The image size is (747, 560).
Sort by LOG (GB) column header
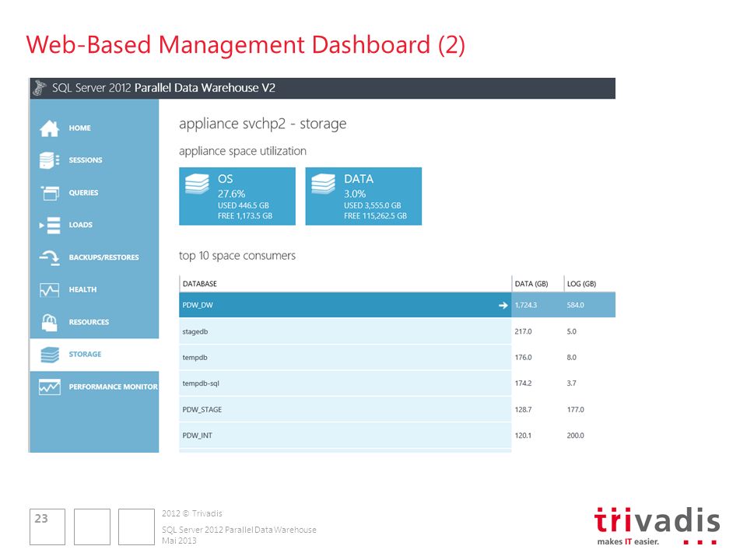[x=581, y=284]
